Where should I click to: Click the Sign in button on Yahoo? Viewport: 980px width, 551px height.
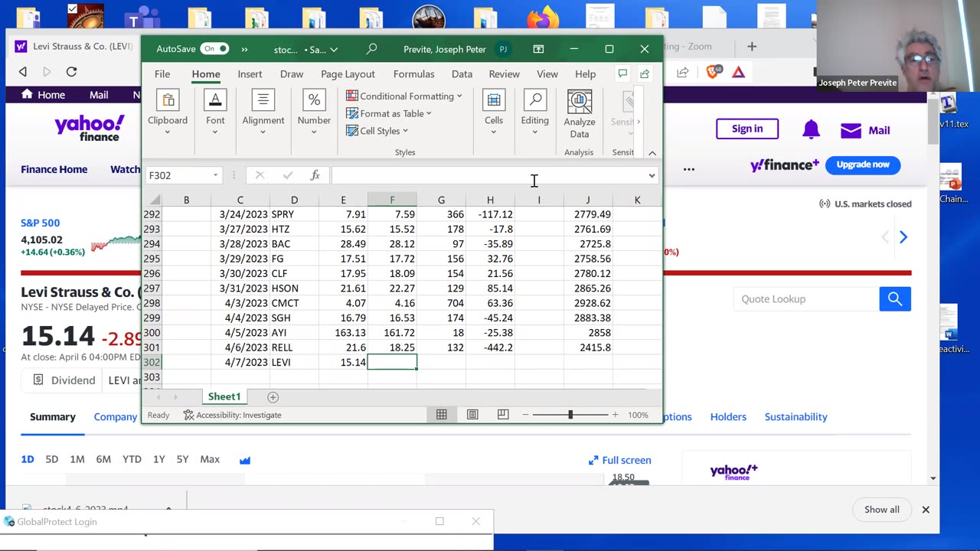(747, 129)
